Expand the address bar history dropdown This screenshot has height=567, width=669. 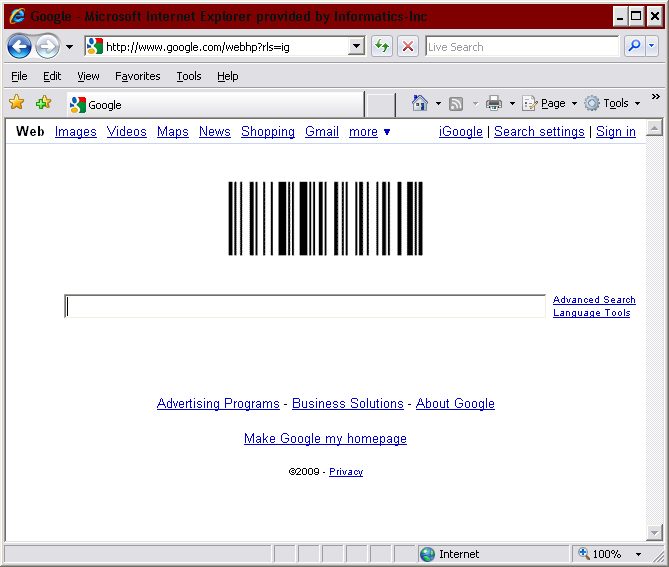(x=356, y=46)
